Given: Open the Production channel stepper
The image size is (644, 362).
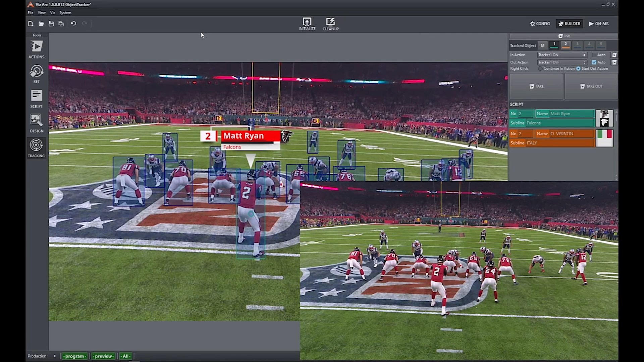Looking at the screenshot, I should (x=55, y=356).
